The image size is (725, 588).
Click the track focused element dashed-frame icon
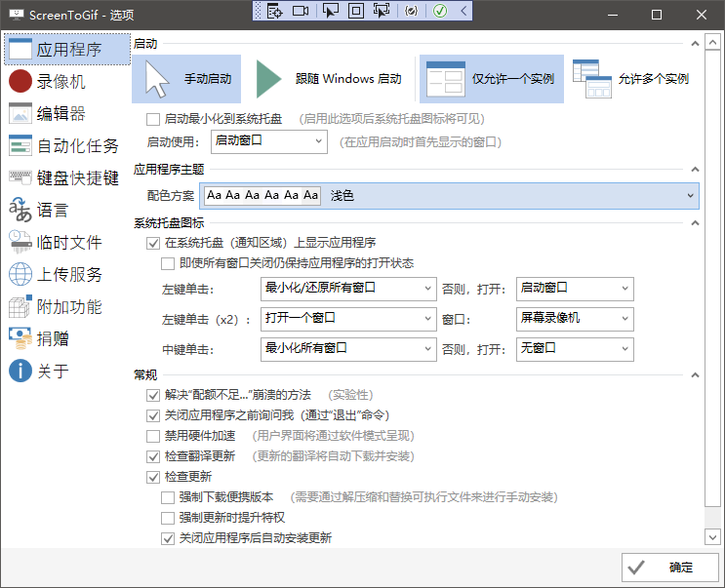click(382, 11)
